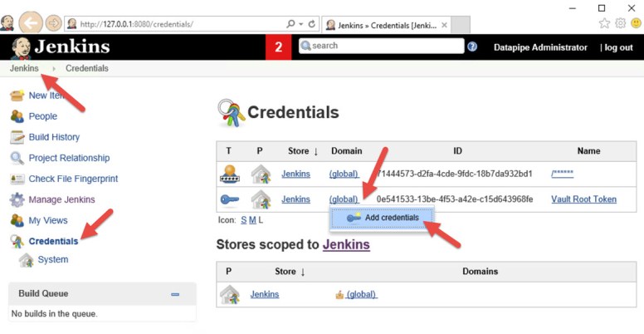
Task: Open the /****** credential name link
Action: 563,174
